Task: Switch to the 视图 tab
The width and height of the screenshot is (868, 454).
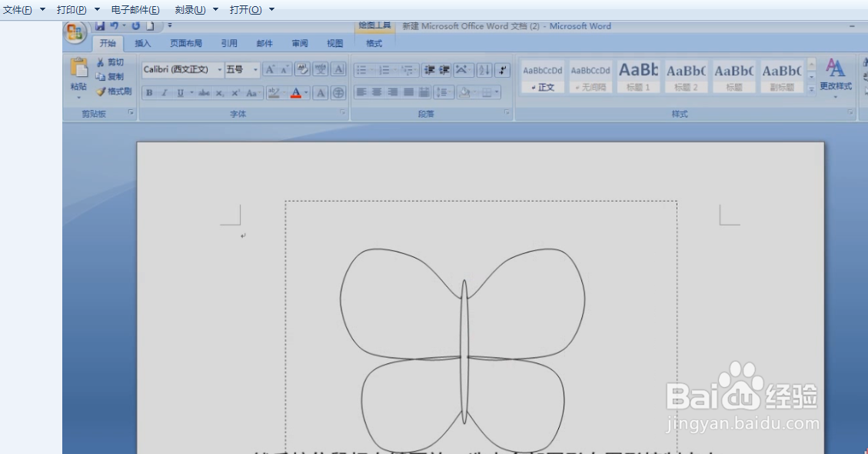Action: 335,43
